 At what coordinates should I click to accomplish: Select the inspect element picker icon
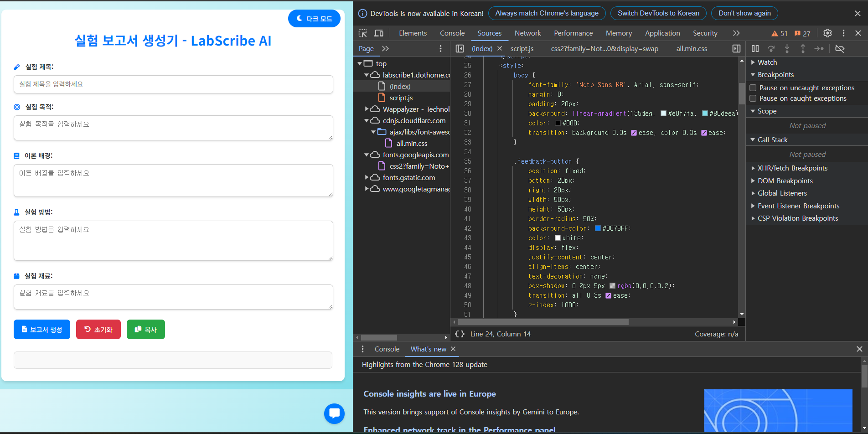tap(363, 33)
